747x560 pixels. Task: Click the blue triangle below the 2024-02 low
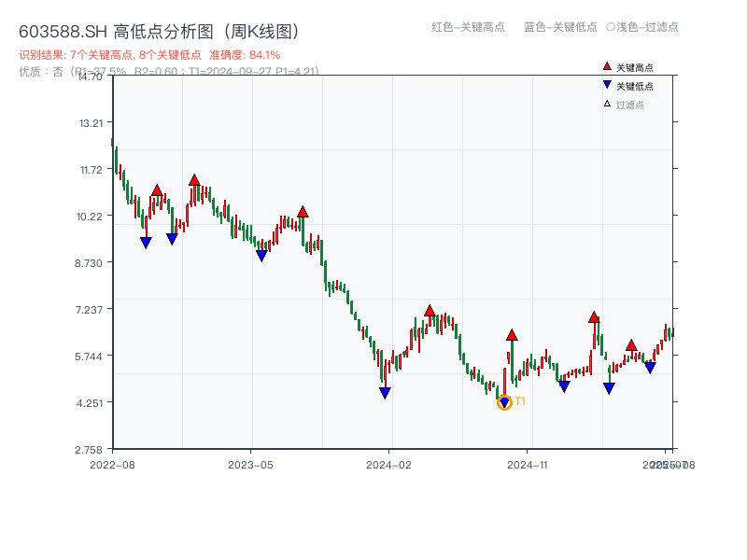pos(383,393)
